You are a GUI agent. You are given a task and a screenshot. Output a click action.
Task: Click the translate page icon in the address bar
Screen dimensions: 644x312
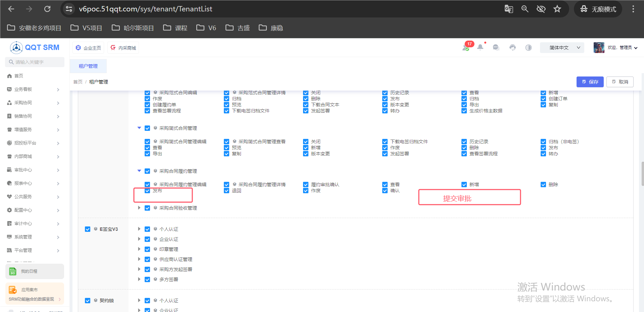coord(509,9)
